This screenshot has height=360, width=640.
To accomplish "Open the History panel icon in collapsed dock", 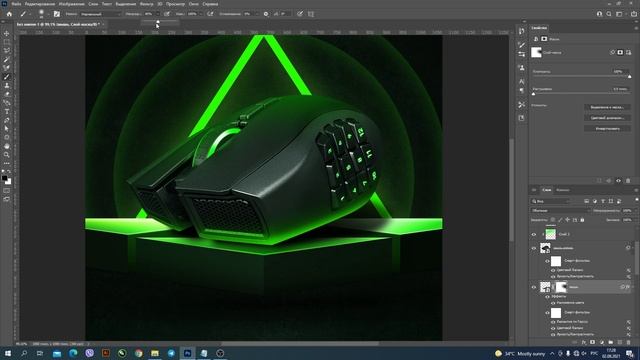I will [521, 31].
